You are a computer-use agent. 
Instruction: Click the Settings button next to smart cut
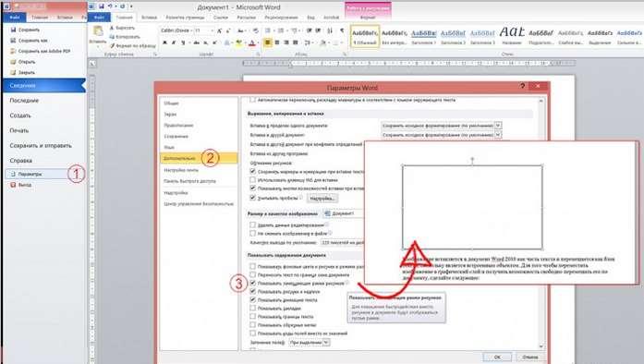click(x=322, y=199)
